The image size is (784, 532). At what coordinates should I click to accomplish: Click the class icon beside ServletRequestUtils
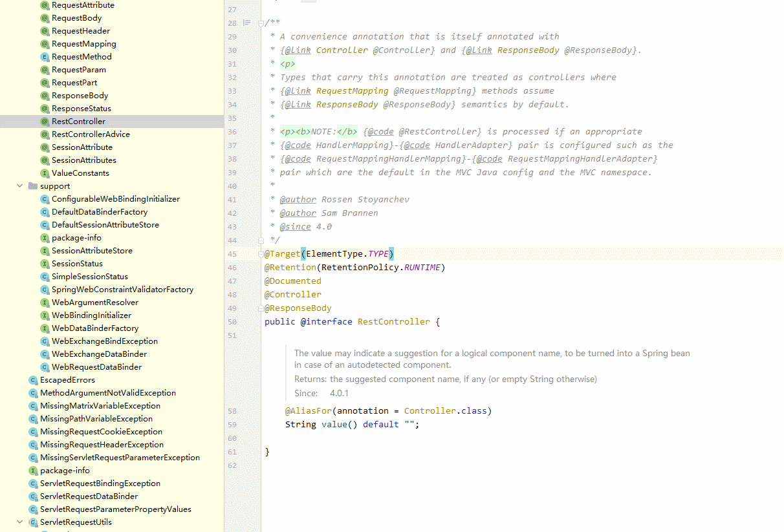click(33, 522)
